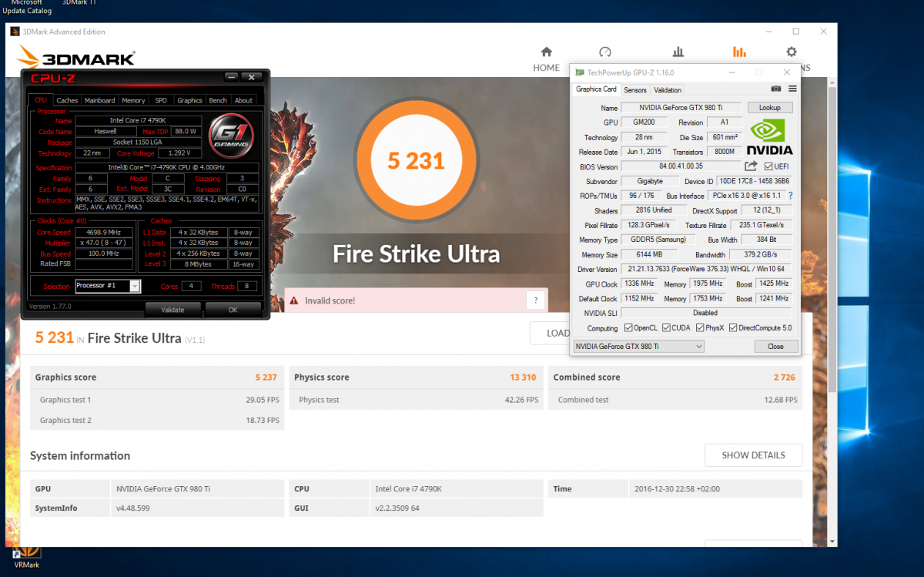Screen dimensions: 924x577
Task: Open 3DMark results orange chart icon
Action: click(x=739, y=52)
